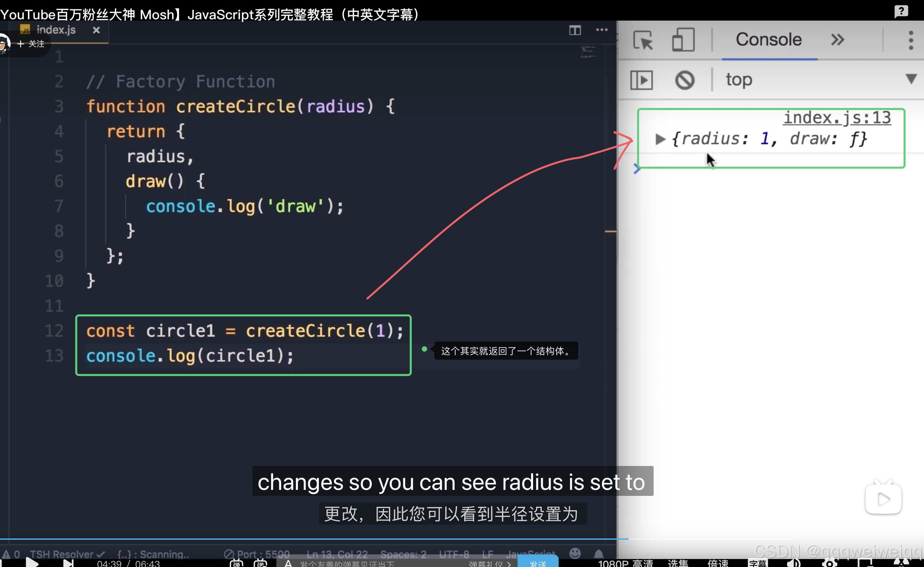The image size is (924, 567).
Task: Click the volume speaker icon
Action: [793, 563]
